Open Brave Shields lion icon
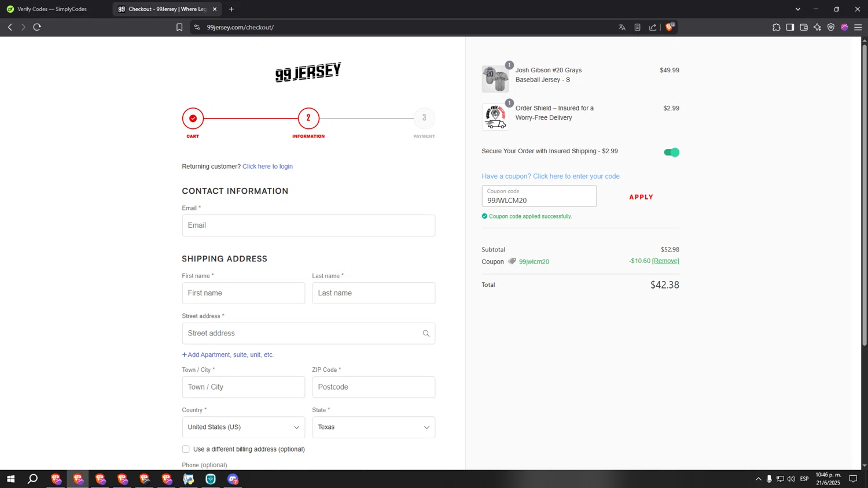This screenshot has height=488, width=868. [670, 27]
